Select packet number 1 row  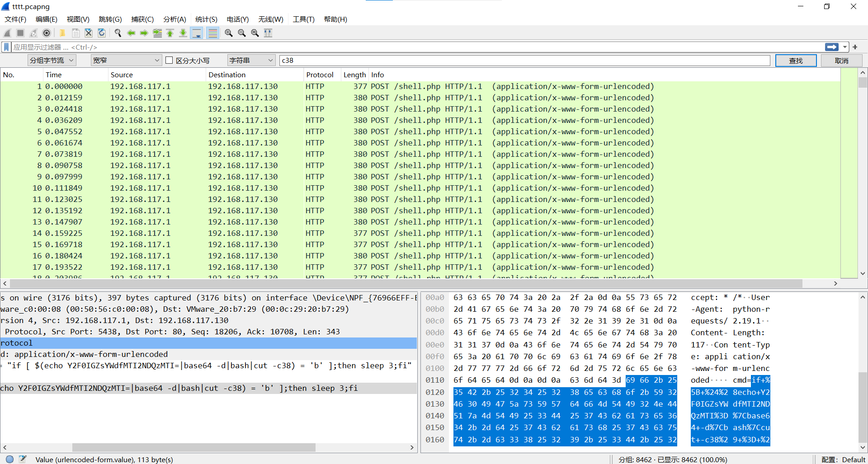(420, 86)
